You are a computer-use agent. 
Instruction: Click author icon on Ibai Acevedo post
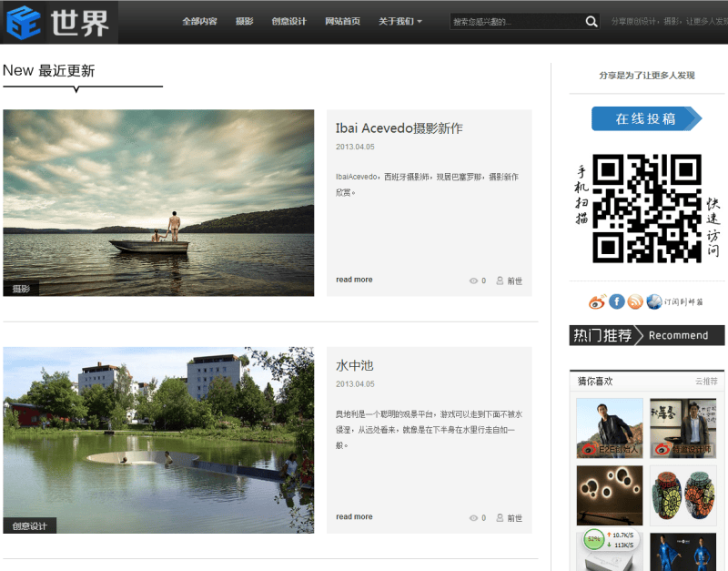pyautogui.click(x=500, y=280)
